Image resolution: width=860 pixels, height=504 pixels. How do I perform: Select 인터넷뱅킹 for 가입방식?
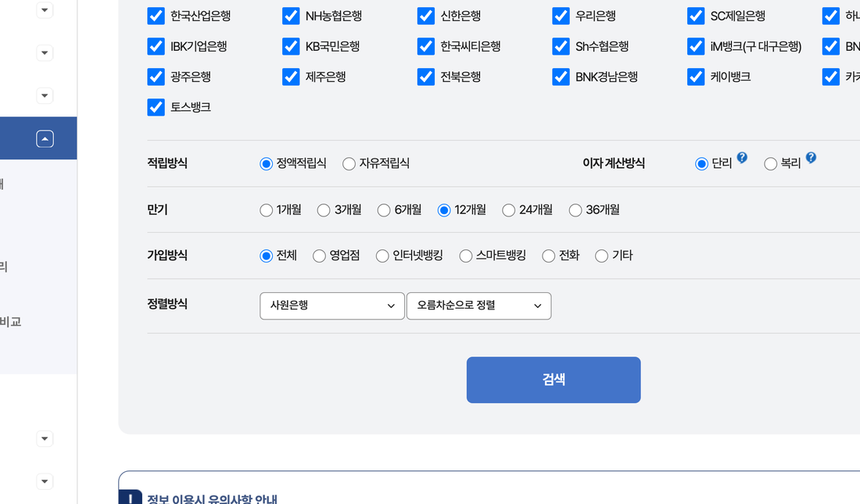point(382,256)
